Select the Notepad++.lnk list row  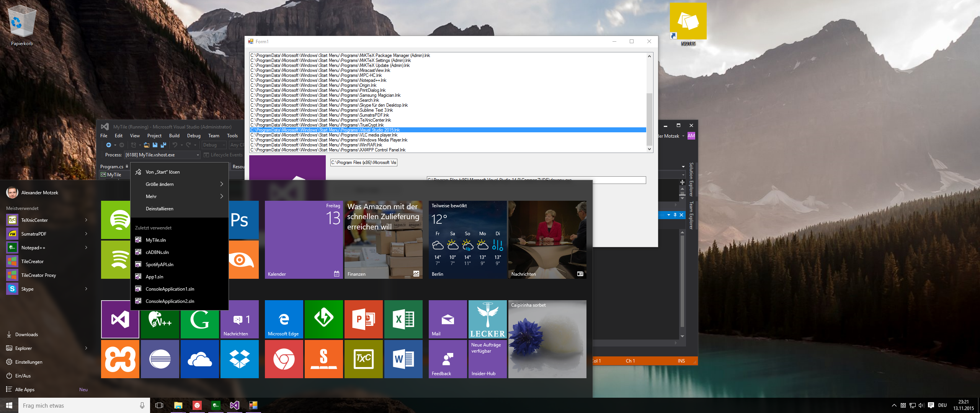pyautogui.click(x=448, y=80)
